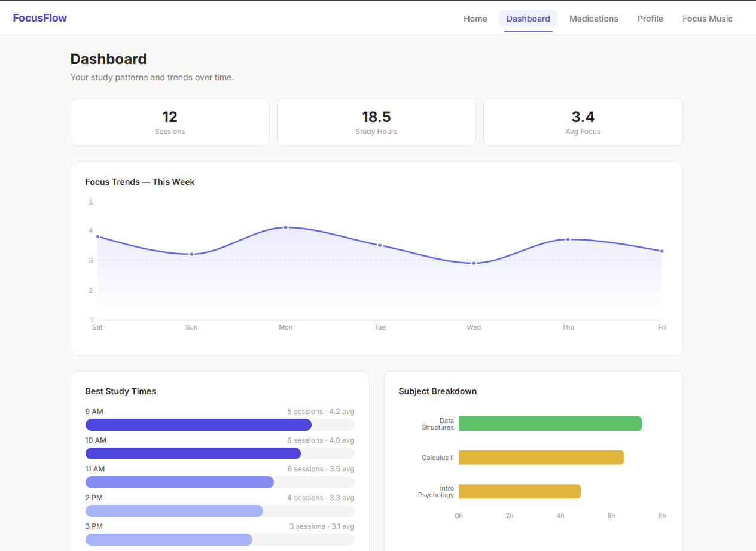The image size is (756, 551).
Task: Click the Monday data point on chart
Action: pos(286,227)
